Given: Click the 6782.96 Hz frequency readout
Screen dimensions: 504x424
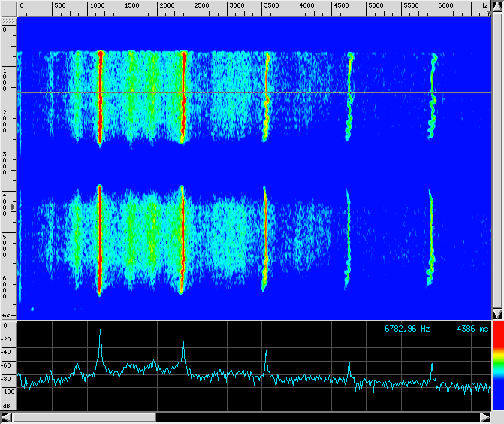Looking at the screenshot, I should point(406,329).
